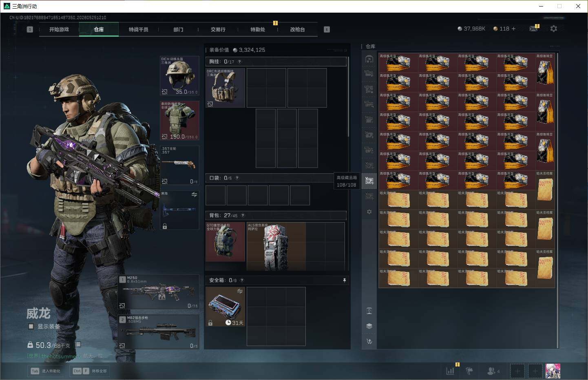The height and width of the screenshot is (380, 588).
Task: Click the right empty squad plus slot
Action: (535, 371)
